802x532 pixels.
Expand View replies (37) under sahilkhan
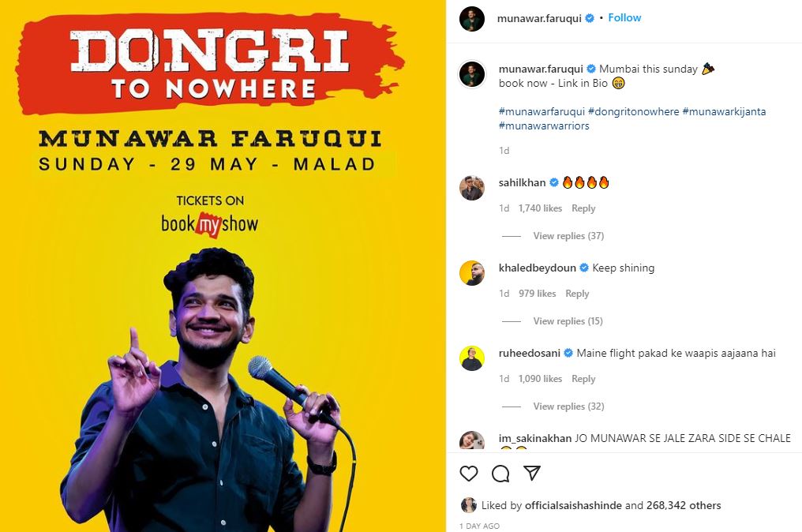click(568, 236)
